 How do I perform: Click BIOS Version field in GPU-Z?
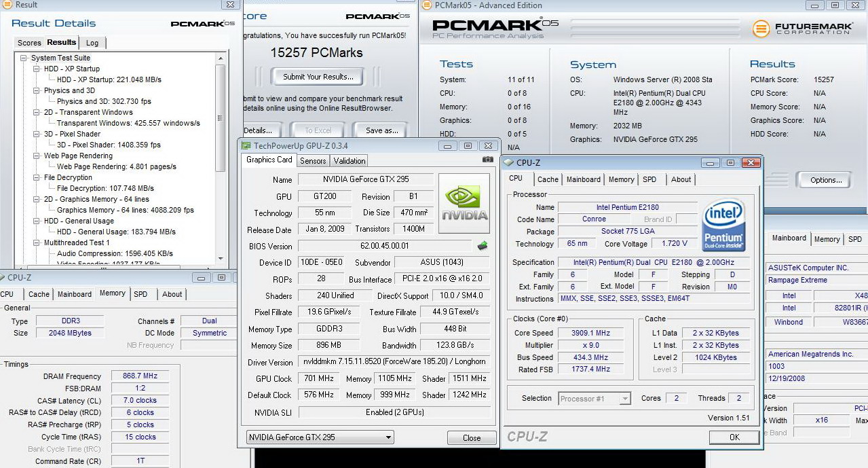pyautogui.click(x=385, y=246)
